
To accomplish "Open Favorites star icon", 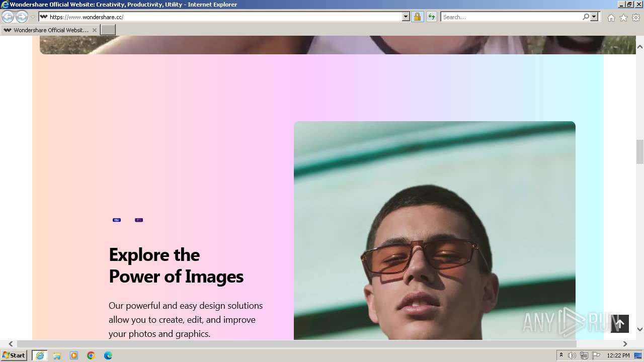I will click(x=623, y=18).
